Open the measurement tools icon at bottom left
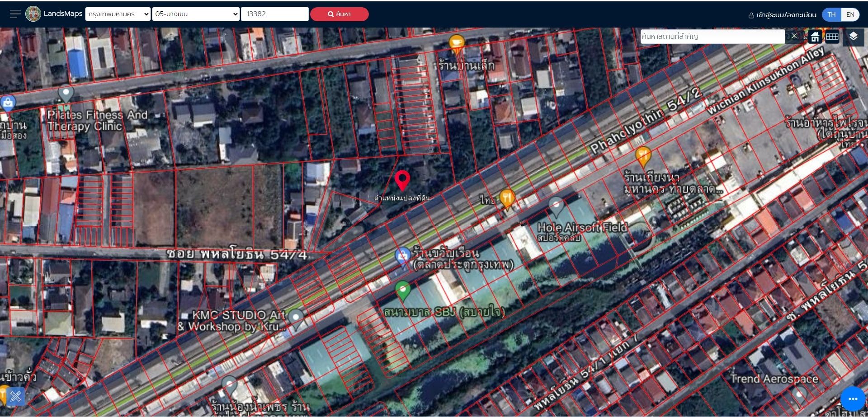 pos(15,397)
